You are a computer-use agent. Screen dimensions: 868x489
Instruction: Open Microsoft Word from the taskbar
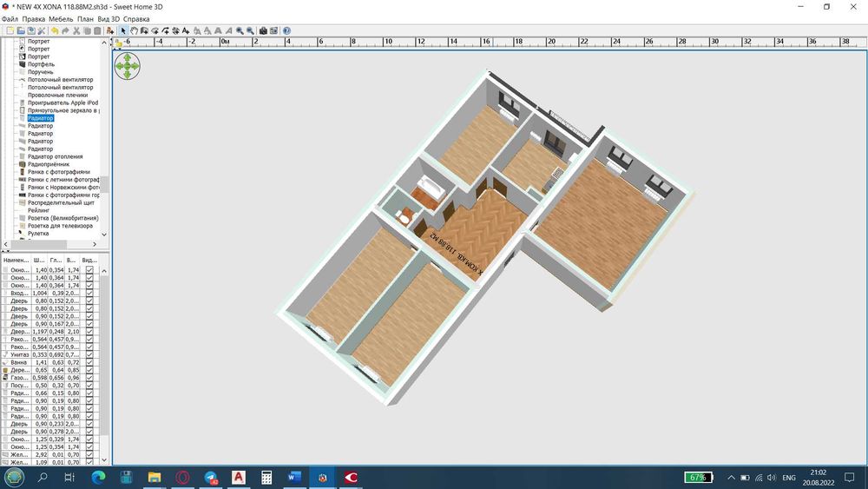coord(293,478)
